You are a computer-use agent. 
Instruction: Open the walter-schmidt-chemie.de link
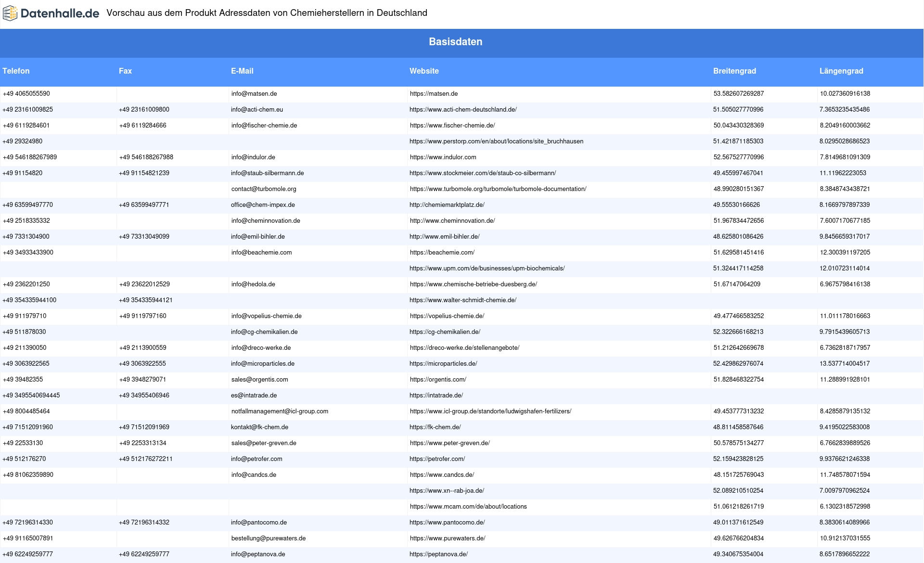pyautogui.click(x=463, y=300)
